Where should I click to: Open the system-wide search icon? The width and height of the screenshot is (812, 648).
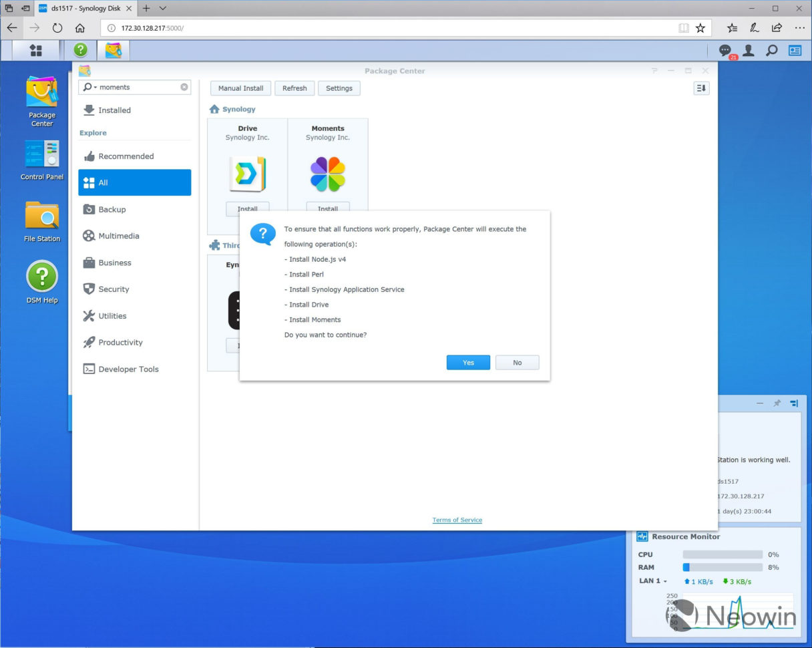click(x=772, y=50)
